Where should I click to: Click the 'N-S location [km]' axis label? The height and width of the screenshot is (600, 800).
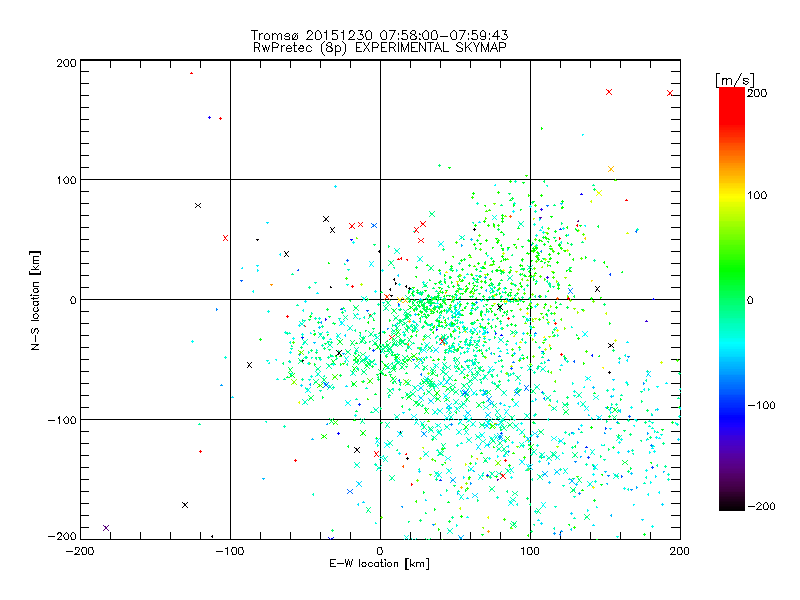pos(35,300)
